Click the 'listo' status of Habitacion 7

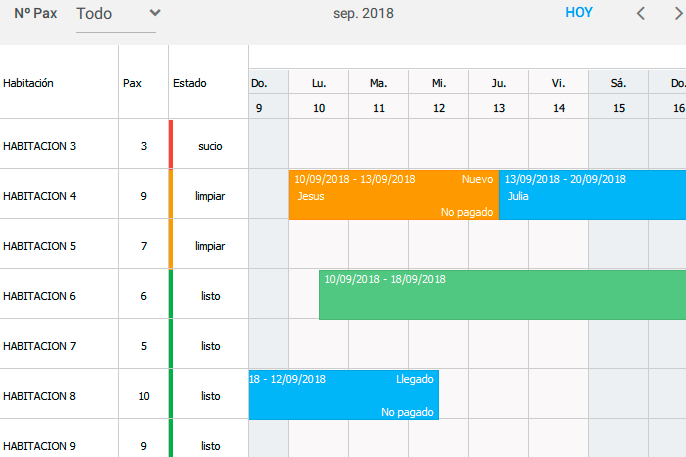point(210,346)
